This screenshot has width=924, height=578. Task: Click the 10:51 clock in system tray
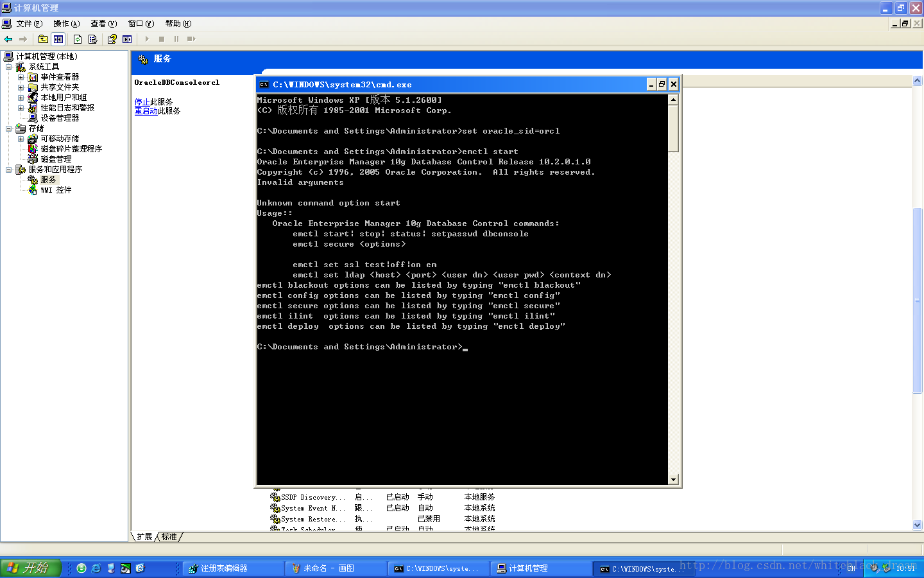(905, 569)
